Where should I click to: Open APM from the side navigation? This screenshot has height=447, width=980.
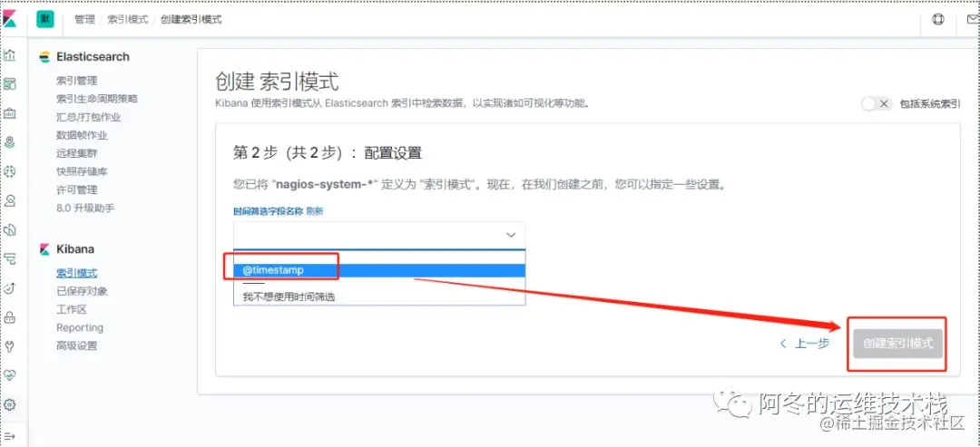(9, 259)
